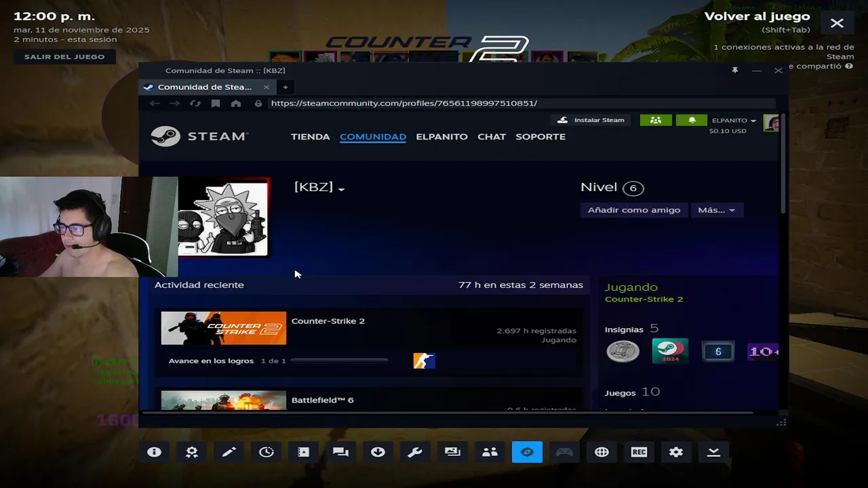Pin the overlay browser window
Screen dimensions: 868x488
735,70
